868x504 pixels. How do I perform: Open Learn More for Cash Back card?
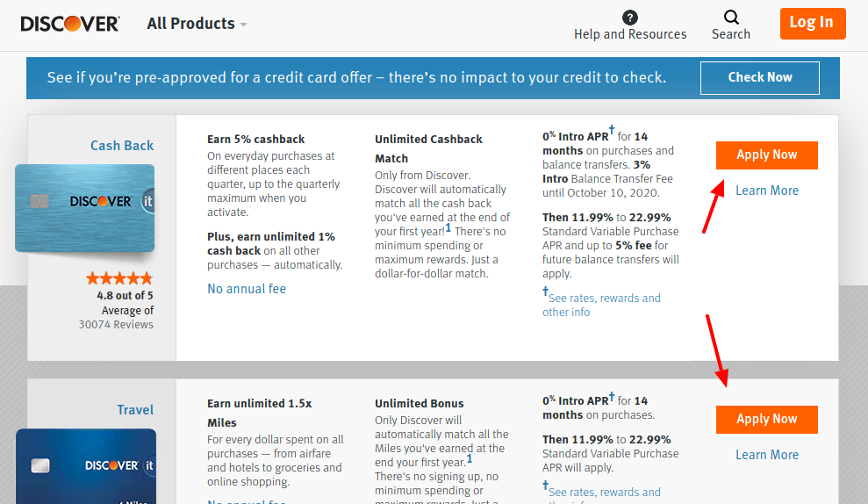point(766,191)
